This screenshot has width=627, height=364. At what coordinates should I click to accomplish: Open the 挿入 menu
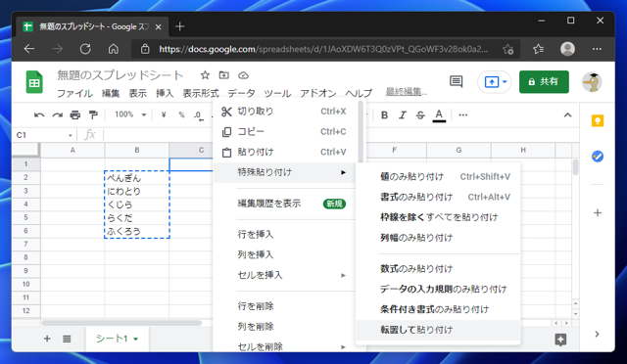[x=165, y=93]
